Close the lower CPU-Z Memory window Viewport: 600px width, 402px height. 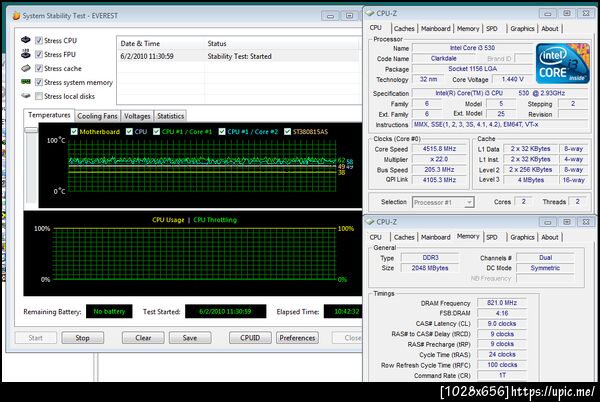click(586, 222)
